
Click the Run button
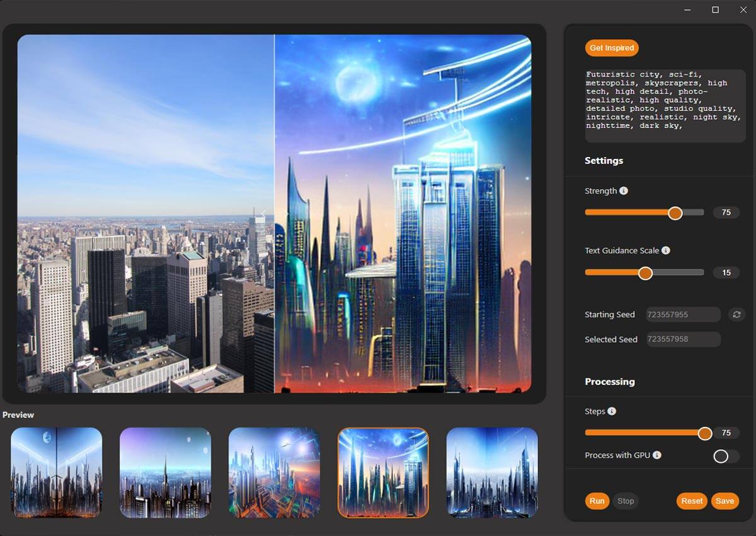coord(597,501)
